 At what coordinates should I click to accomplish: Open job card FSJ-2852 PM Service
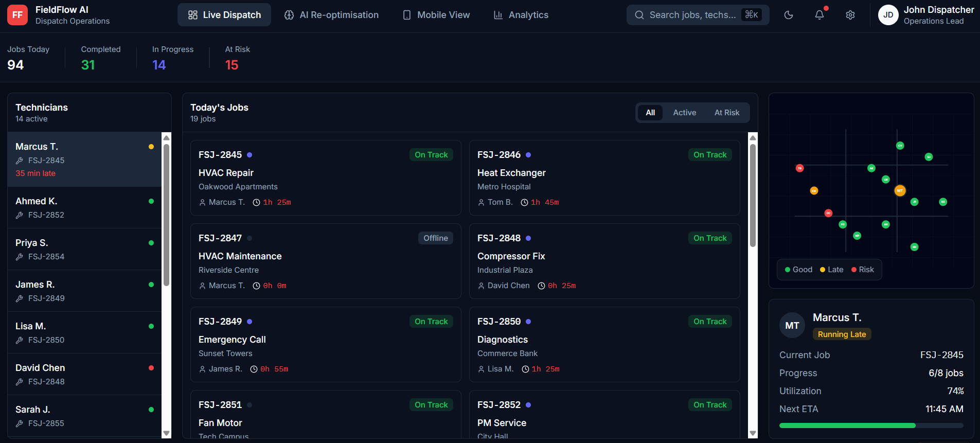tap(604, 414)
